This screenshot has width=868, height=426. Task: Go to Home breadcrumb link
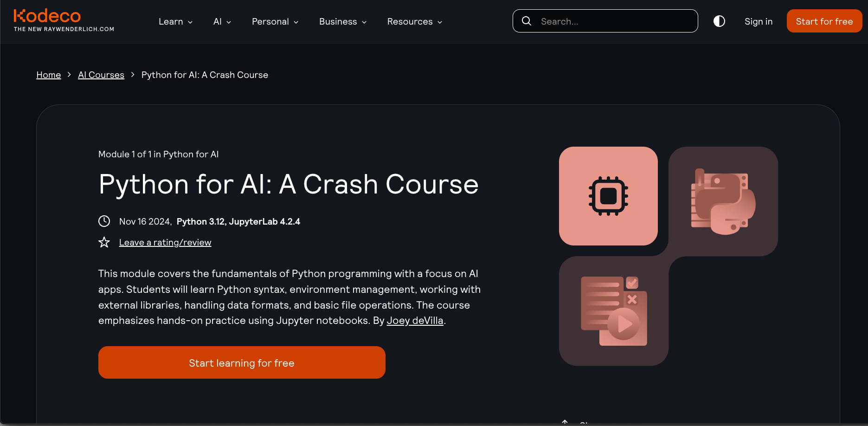point(49,75)
